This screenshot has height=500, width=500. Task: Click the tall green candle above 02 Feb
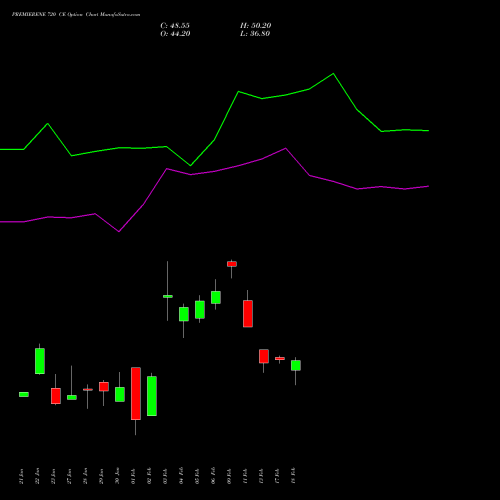tap(152, 396)
